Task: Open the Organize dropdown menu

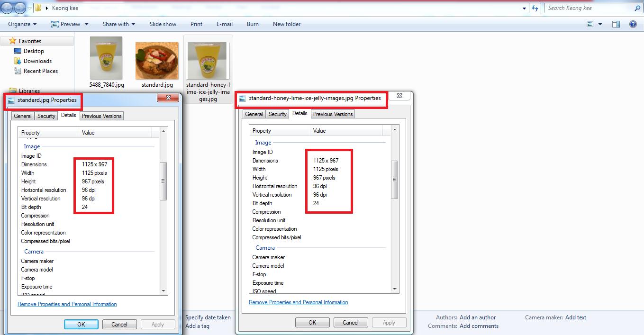Action: pos(22,24)
